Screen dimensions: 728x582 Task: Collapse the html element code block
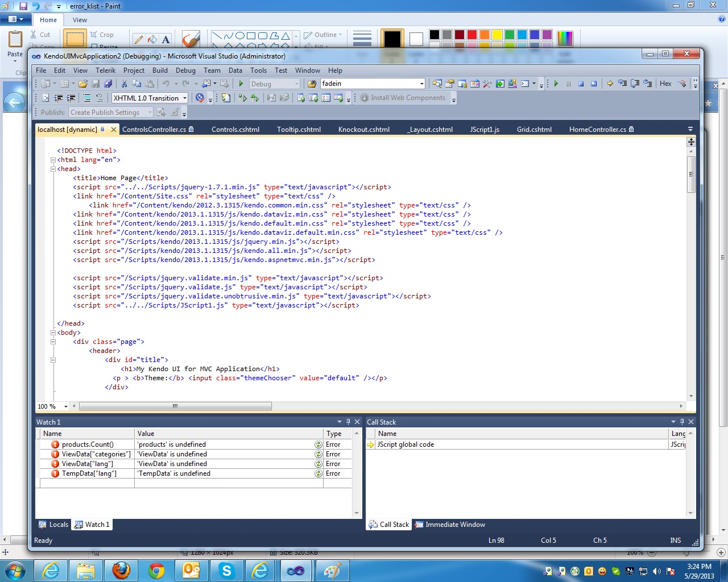tap(53, 160)
